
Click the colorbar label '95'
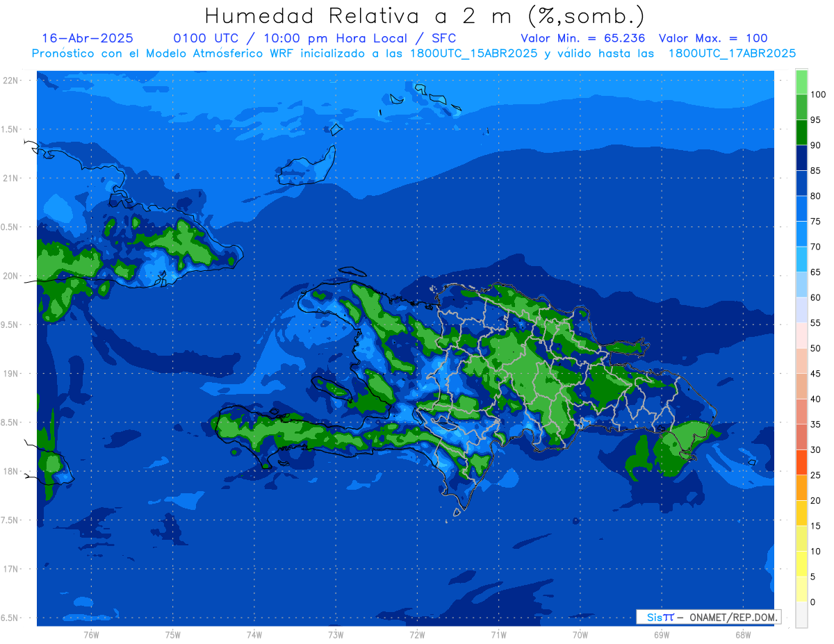point(815,120)
